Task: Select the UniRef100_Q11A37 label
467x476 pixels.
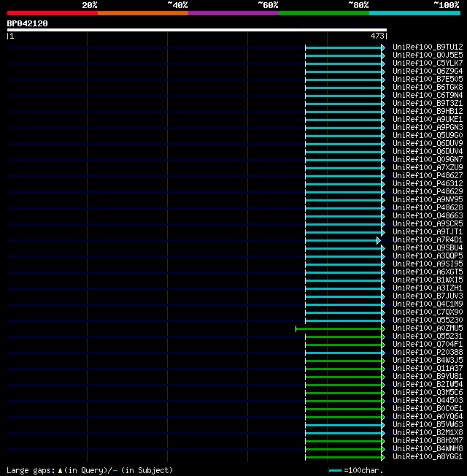Action: tap(428, 368)
